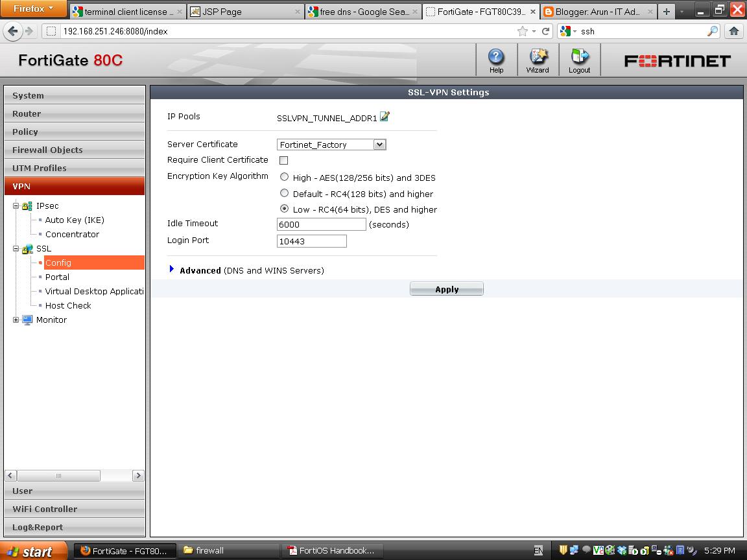This screenshot has height=560, width=747.
Task: Open Concentrator tree item
Action: [72, 234]
